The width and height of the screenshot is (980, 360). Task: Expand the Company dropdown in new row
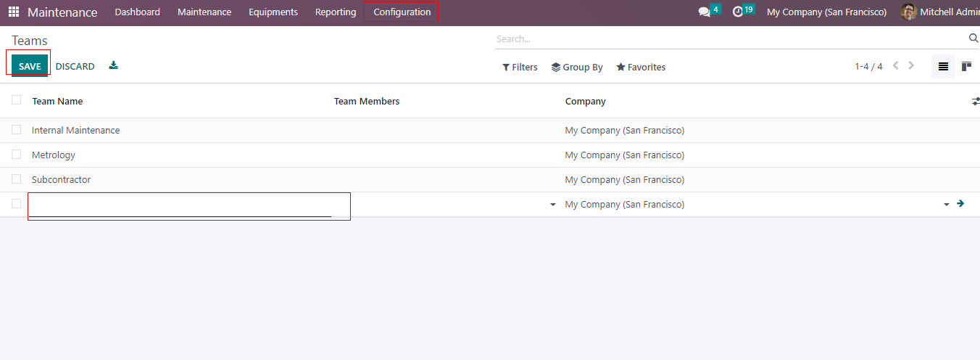click(946, 205)
